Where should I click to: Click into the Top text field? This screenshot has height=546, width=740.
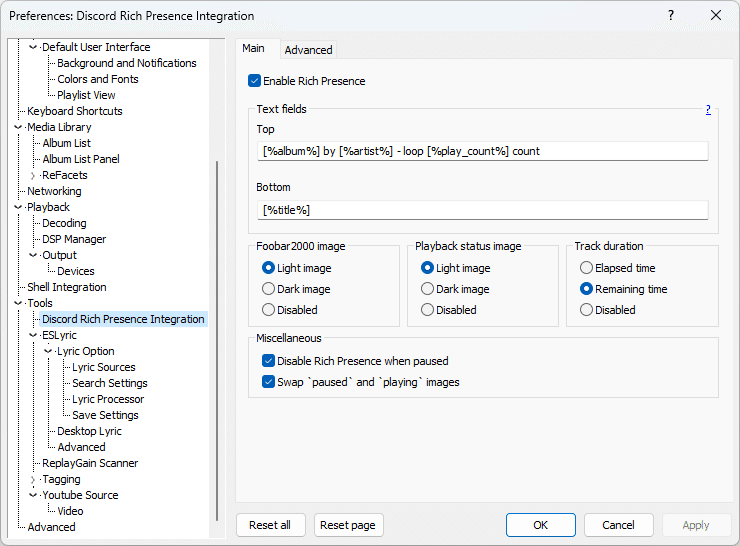tap(482, 151)
